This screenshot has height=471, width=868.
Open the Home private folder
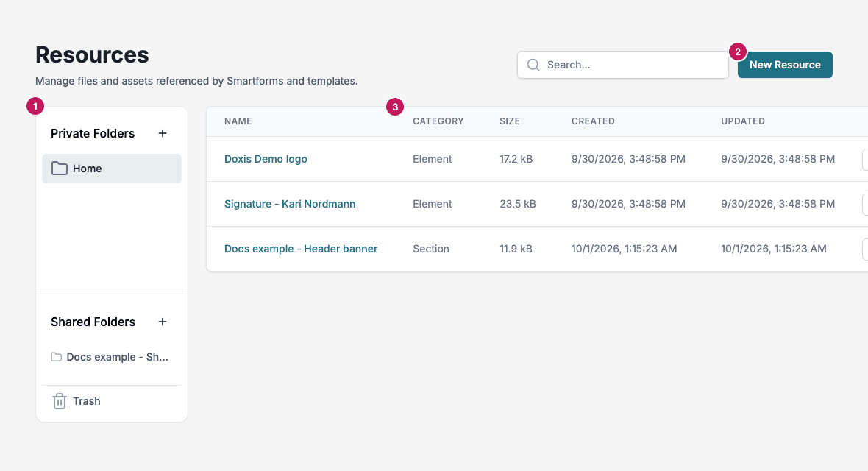[112, 169]
